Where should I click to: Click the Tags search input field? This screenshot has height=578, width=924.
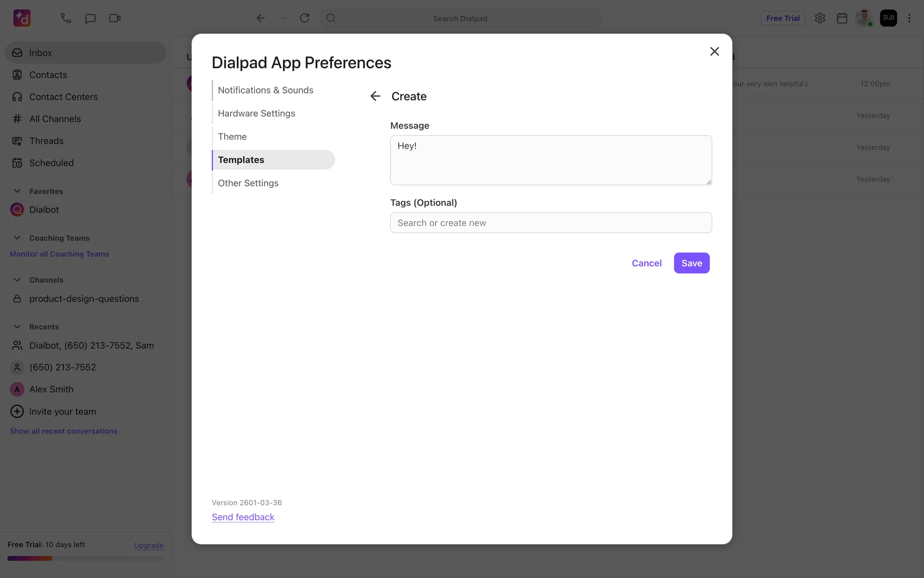[551, 223]
